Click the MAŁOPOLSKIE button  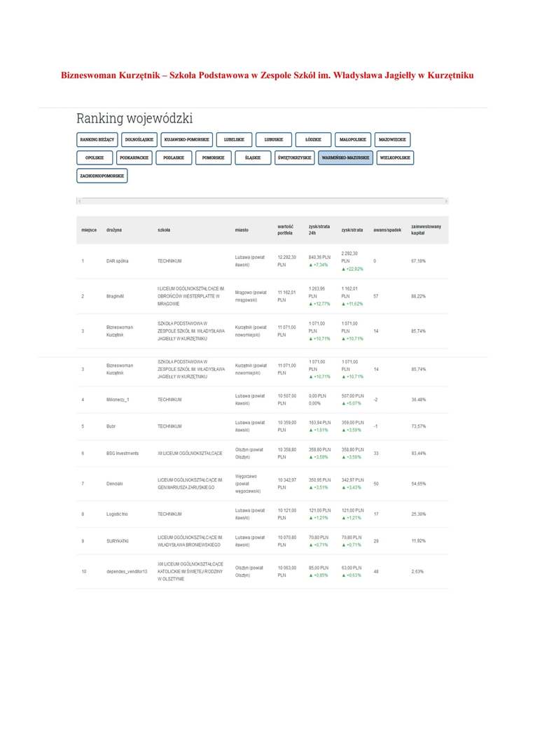click(353, 139)
